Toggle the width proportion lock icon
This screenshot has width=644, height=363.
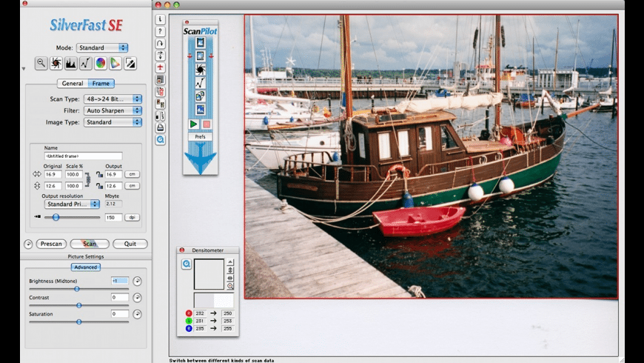[x=98, y=174]
